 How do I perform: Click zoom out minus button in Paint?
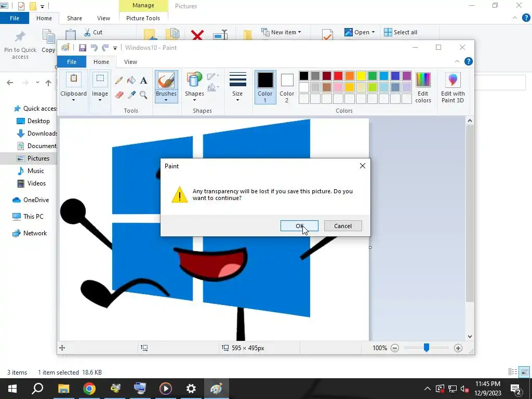pyautogui.click(x=395, y=348)
